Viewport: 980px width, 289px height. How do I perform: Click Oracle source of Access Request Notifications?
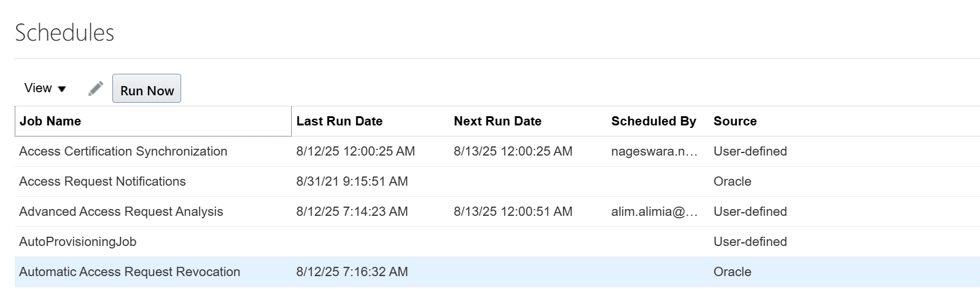(733, 181)
